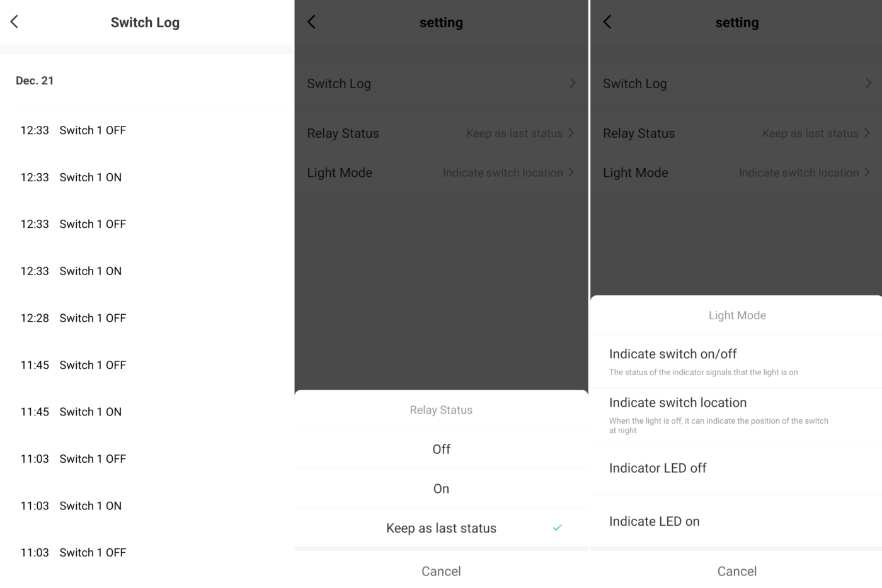
Task: Choose Indicate LED on option
Action: click(736, 521)
